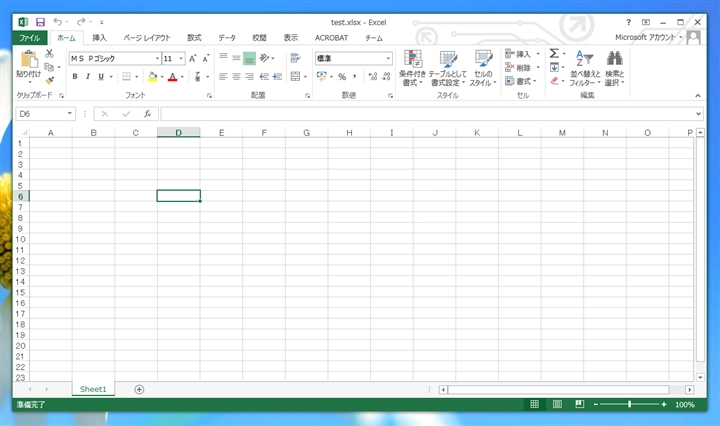
Task: Add a new sheet with plus button
Action: (139, 389)
